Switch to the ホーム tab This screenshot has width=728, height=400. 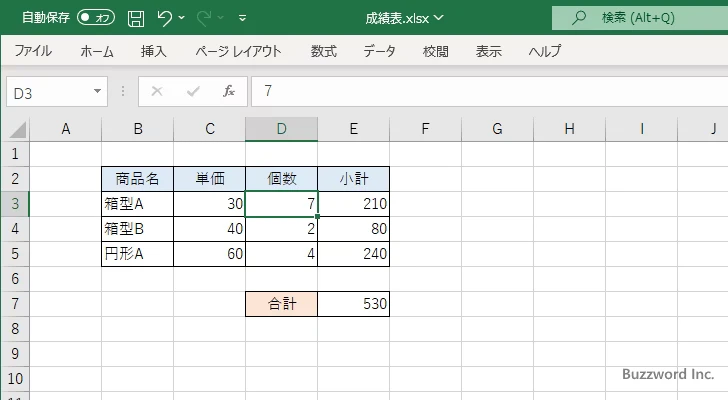(97, 51)
